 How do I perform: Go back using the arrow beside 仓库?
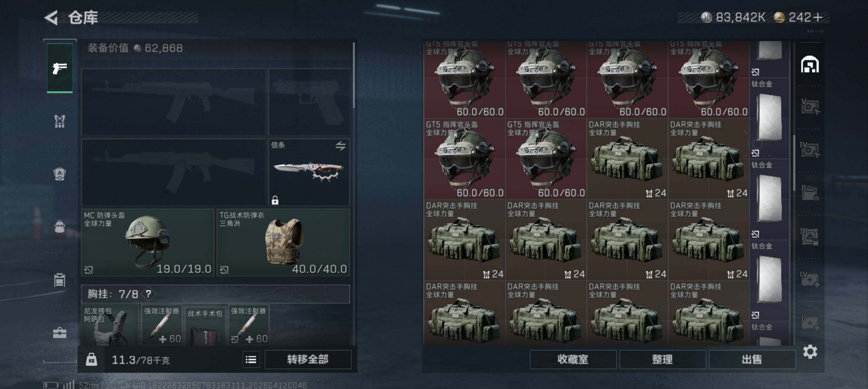tap(52, 17)
